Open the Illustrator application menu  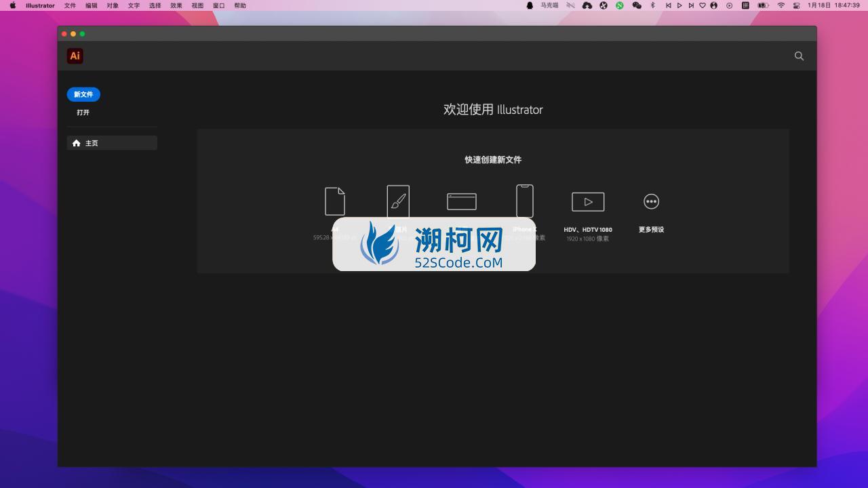click(x=40, y=5)
